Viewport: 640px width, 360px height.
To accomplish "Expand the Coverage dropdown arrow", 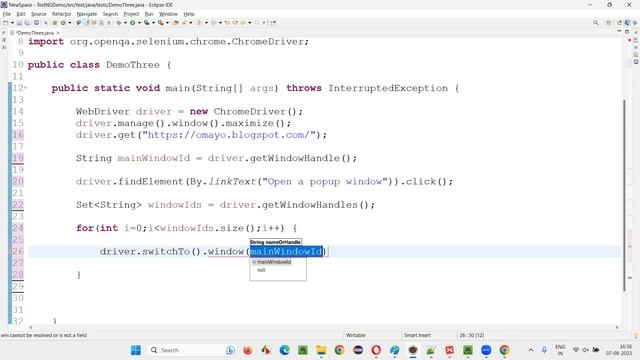I will coord(153,23).
